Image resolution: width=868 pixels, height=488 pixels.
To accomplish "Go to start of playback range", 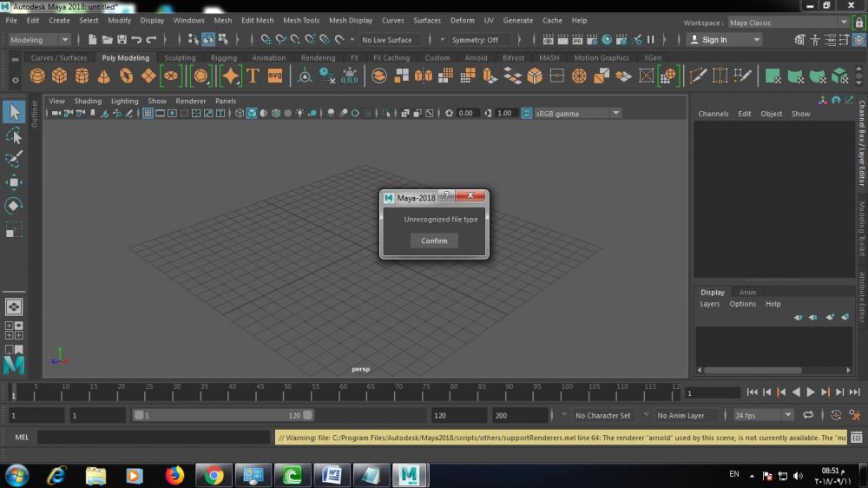I will [x=752, y=392].
